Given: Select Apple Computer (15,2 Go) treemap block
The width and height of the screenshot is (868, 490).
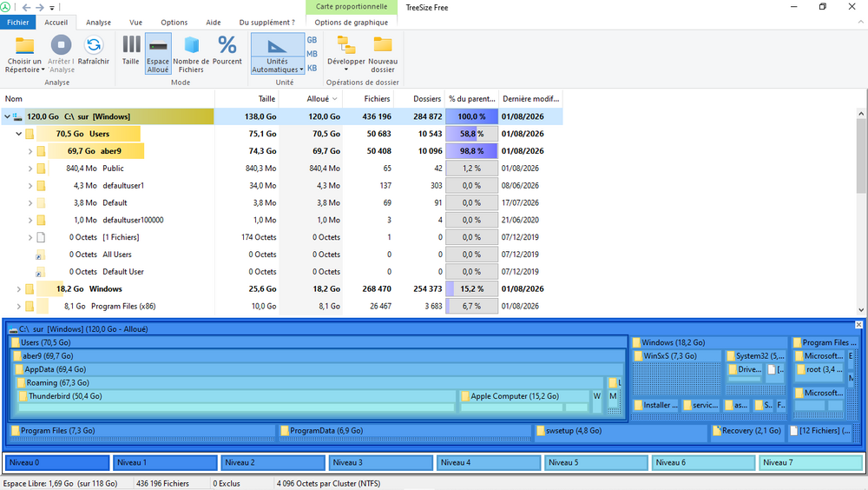Looking at the screenshot, I should click(x=524, y=401).
